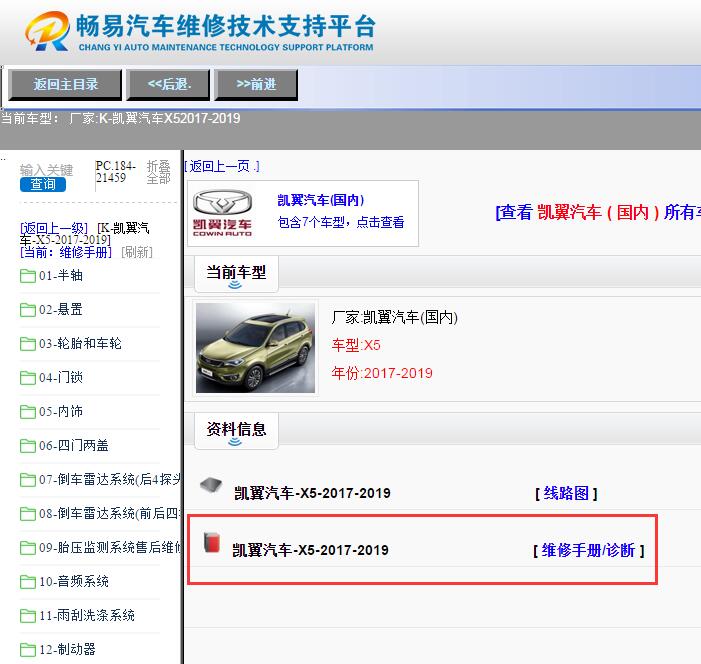Click the 厂家:凯翼汽车(国内) text

click(394, 317)
